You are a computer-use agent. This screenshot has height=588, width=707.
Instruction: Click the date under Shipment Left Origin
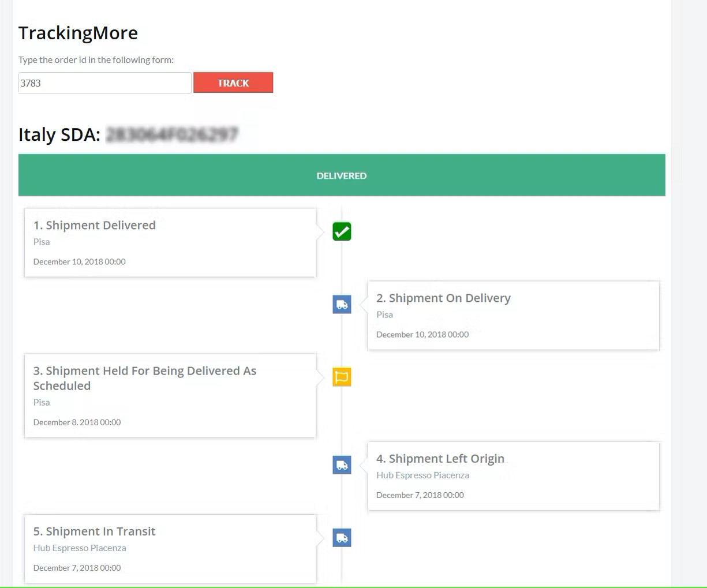tap(420, 495)
